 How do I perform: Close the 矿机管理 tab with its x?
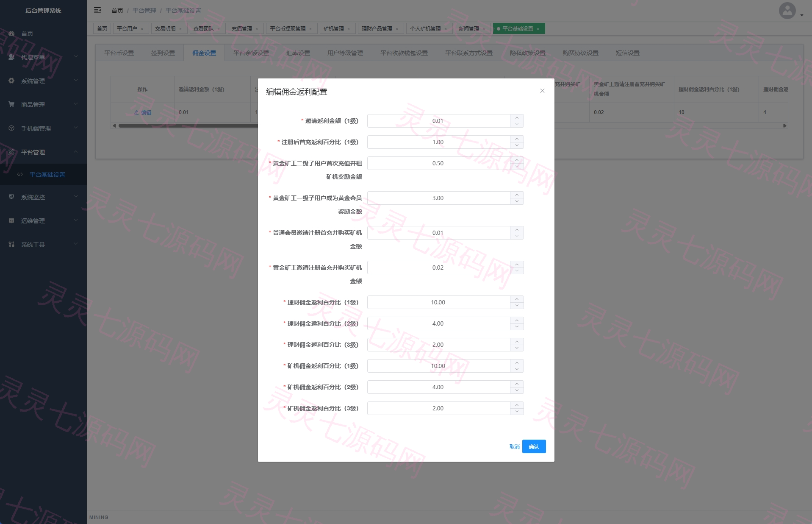click(349, 29)
